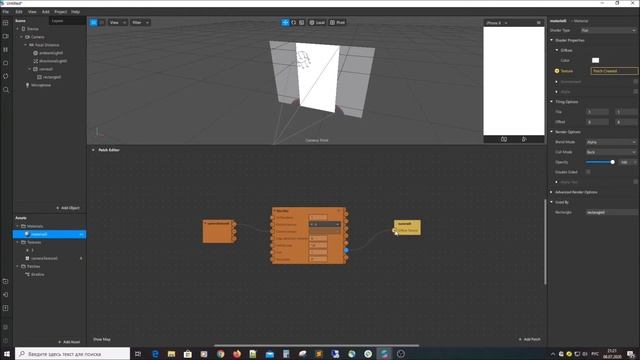Screen dimensions: 640x360
Task: Open the Edit menu
Action: [19, 12]
